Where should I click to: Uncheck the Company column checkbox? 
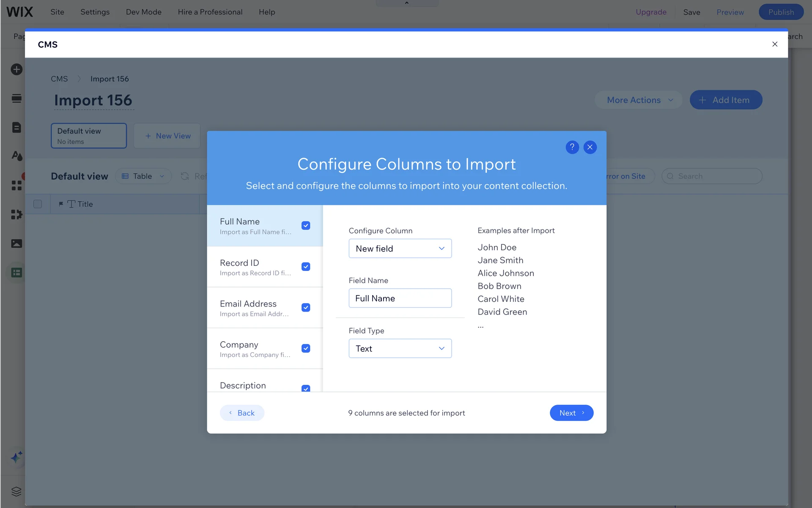pos(306,348)
